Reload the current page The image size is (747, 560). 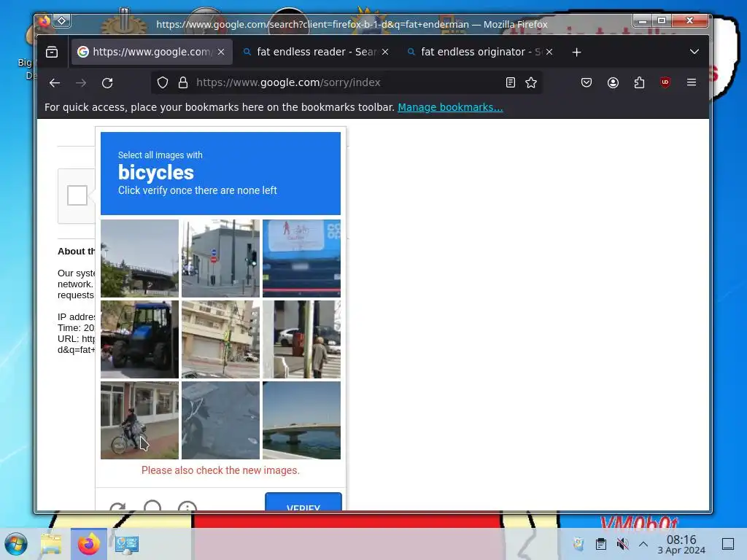(107, 83)
